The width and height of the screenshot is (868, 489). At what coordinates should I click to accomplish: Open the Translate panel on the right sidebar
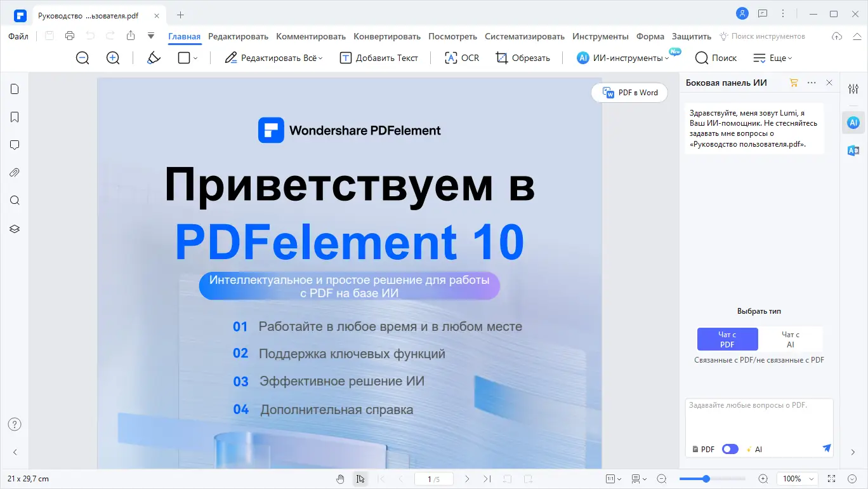coord(853,151)
